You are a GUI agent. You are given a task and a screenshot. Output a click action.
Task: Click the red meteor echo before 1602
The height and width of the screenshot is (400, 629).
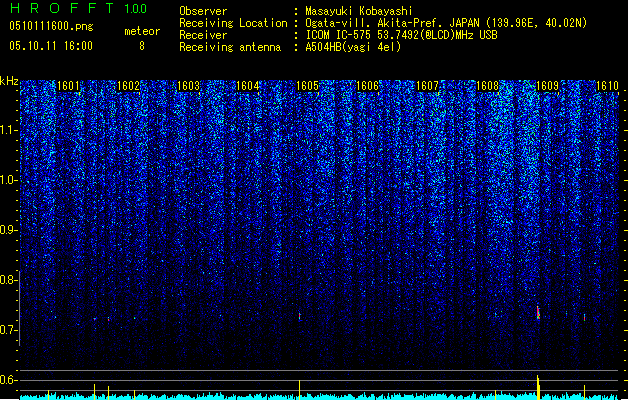point(108,319)
